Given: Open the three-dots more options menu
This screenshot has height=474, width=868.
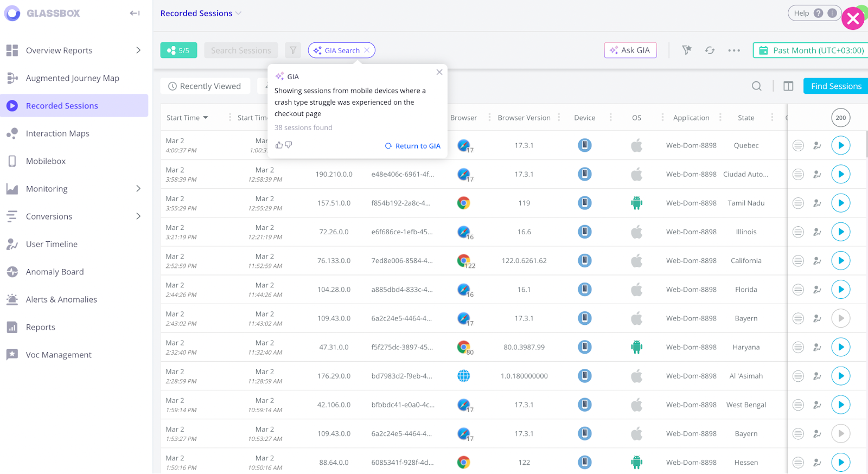Looking at the screenshot, I should click(x=734, y=50).
